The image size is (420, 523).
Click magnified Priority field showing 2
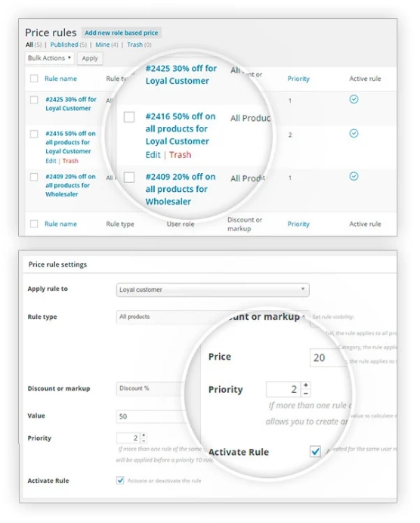click(283, 389)
